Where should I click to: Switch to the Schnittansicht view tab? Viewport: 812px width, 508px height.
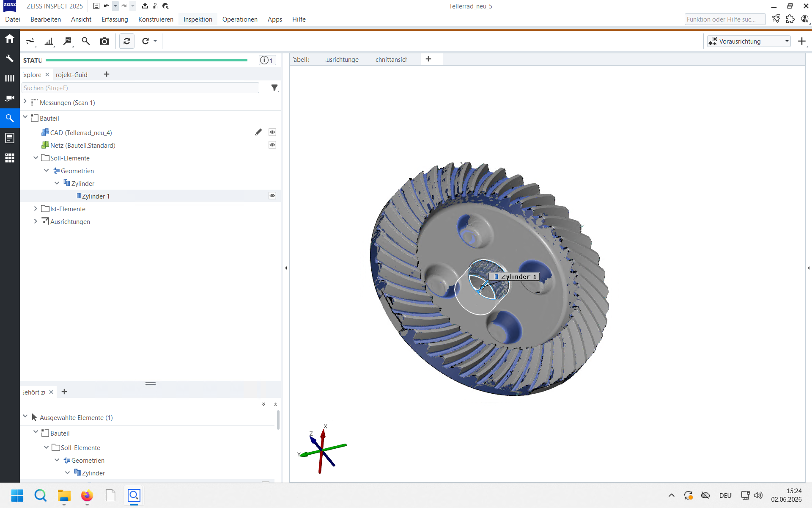coord(391,60)
